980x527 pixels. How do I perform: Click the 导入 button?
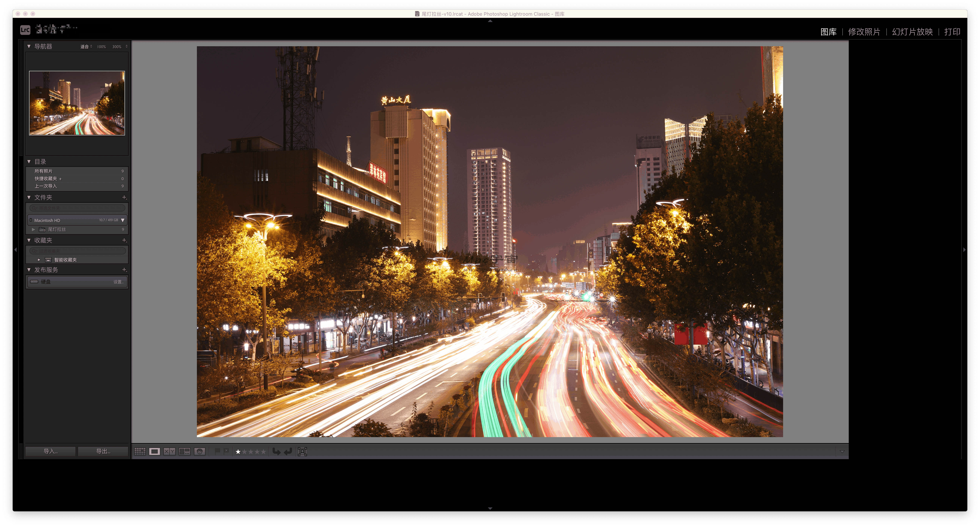(51, 452)
